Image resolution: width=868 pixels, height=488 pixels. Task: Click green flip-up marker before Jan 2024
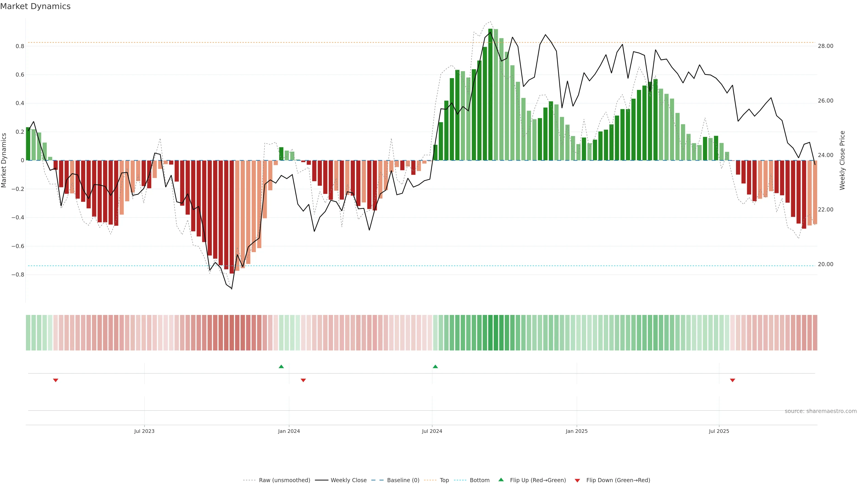click(x=281, y=366)
